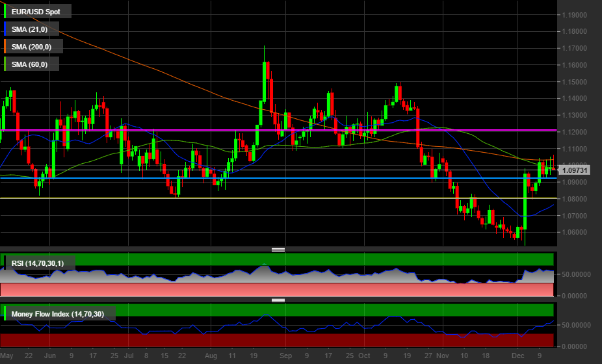Grab the splitter handle above the RSI panel
This screenshot has height=364, width=602.
pyautogui.click(x=278, y=250)
